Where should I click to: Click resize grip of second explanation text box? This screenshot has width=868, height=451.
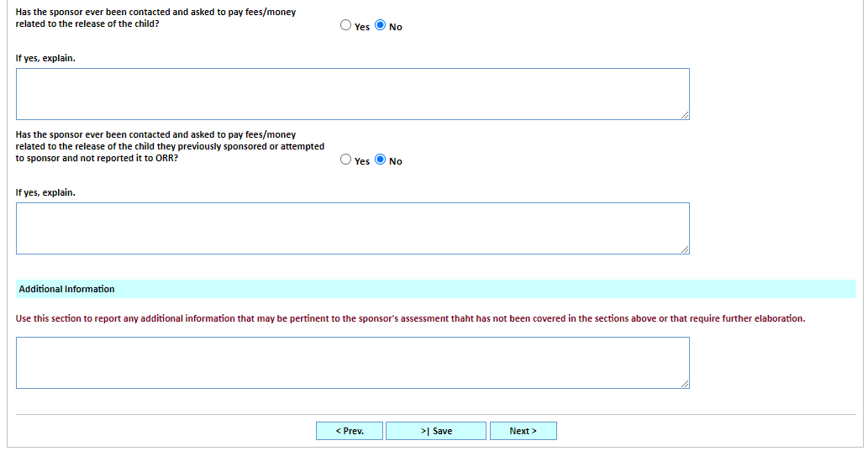pos(685,249)
